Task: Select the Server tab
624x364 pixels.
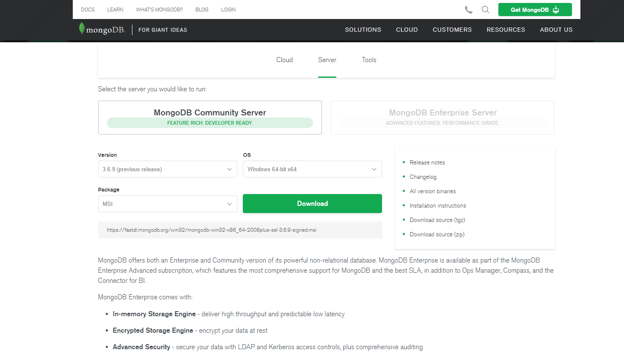Action: pos(327,60)
